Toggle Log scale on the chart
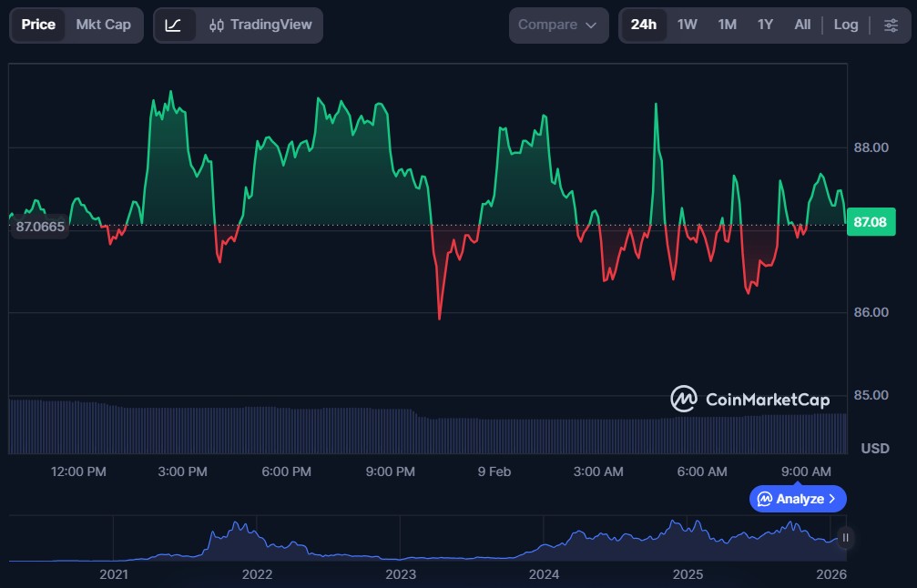This screenshot has height=588, width=917. 846,25
